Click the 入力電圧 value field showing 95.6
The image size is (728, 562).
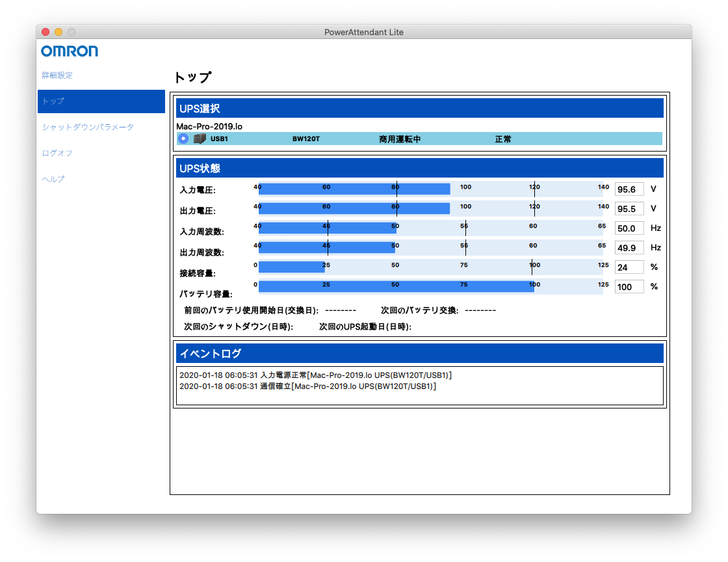(629, 189)
